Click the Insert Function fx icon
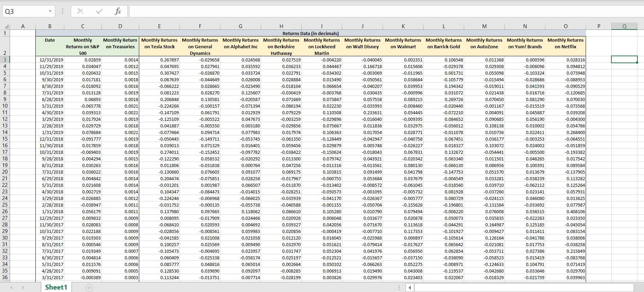The width and height of the screenshot is (644, 292). click(x=118, y=11)
